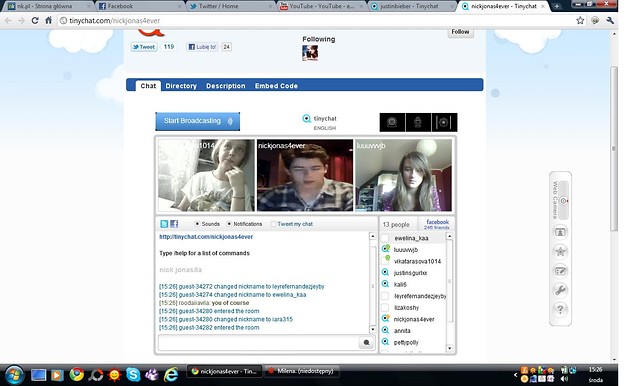The width and height of the screenshot is (640, 386).
Task: Show hidden tray icons arrow
Action: click(516, 374)
